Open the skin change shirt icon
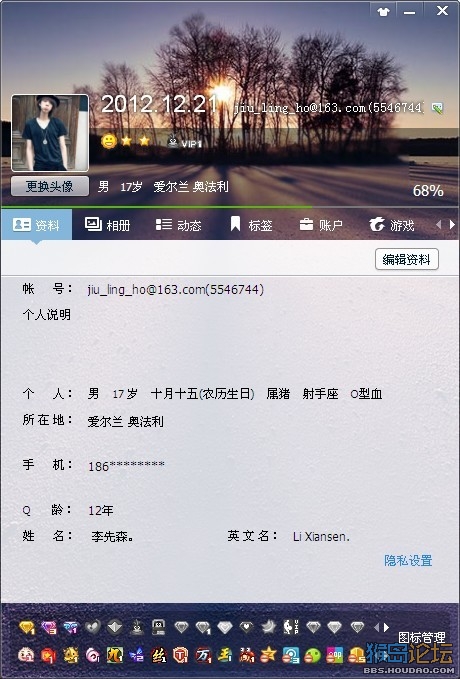460x679 pixels. pyautogui.click(x=383, y=12)
